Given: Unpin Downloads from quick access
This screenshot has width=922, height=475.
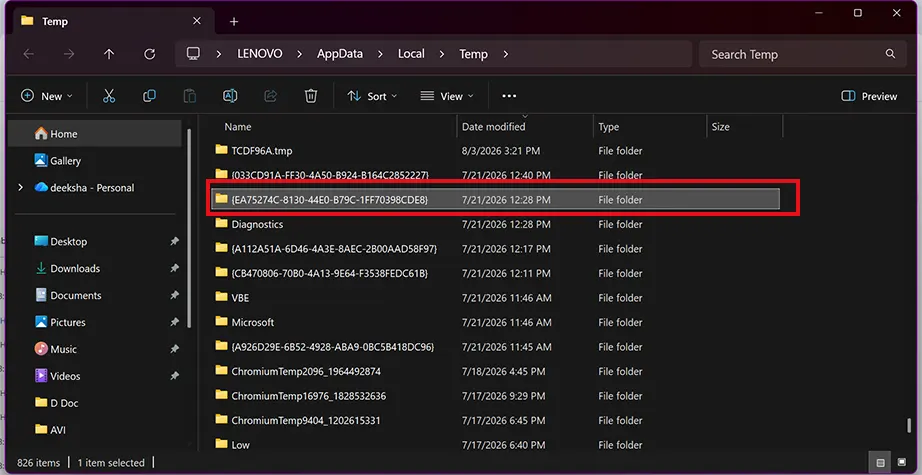Looking at the screenshot, I should [x=174, y=268].
